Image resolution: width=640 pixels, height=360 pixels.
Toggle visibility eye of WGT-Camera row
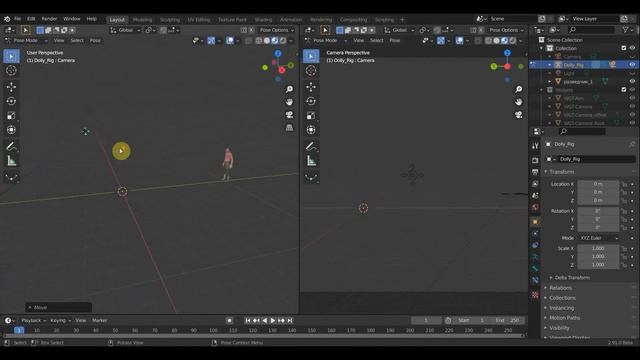[x=632, y=106]
